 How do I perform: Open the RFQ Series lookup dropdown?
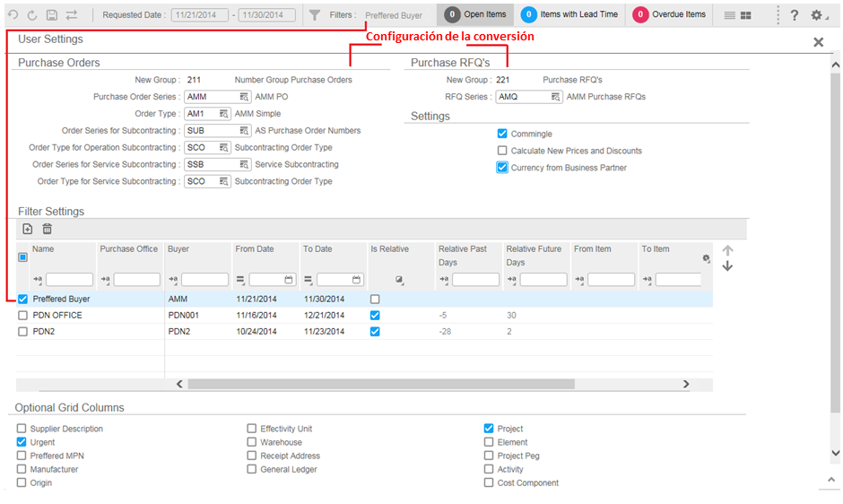[556, 97]
